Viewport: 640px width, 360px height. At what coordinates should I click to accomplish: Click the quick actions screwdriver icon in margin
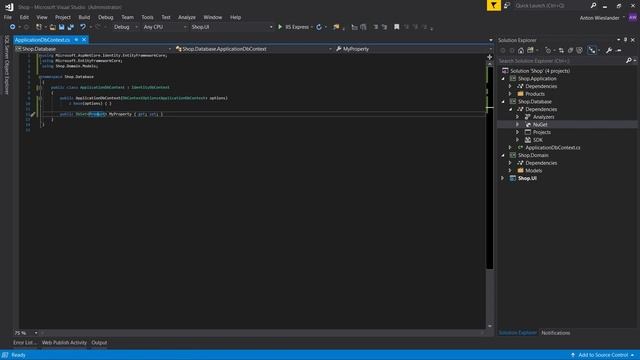point(33,114)
